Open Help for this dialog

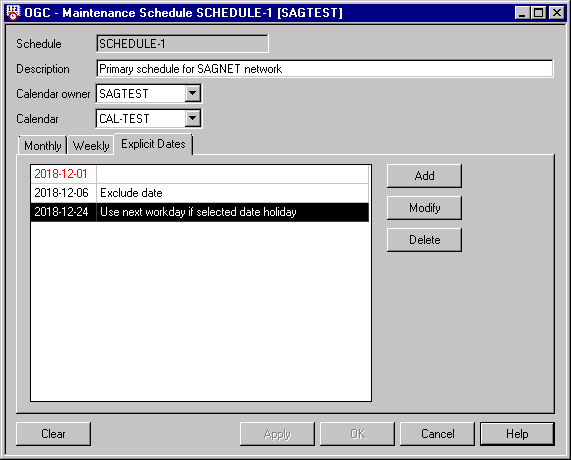click(x=517, y=434)
